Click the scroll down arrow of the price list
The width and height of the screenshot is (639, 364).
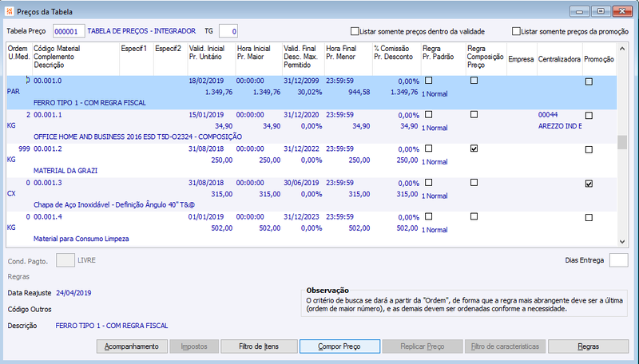(622, 241)
